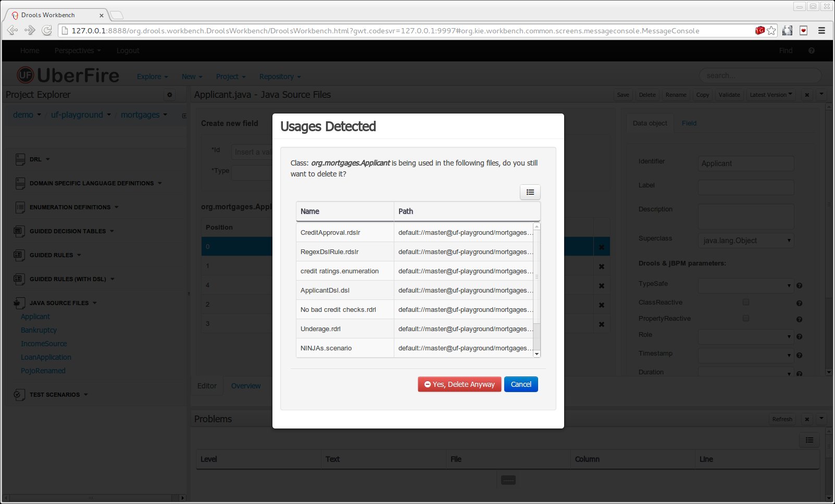Cancel the Usages Detected dialog

pos(520,384)
